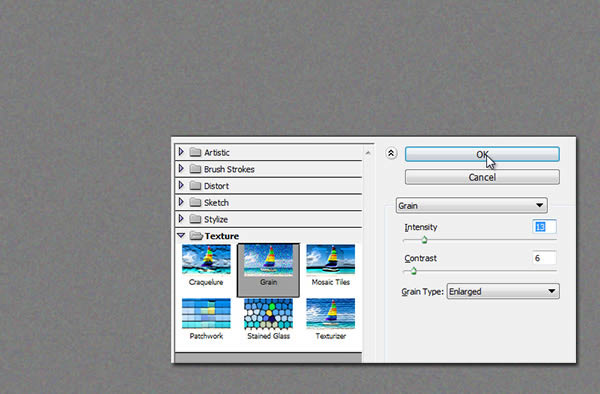Screen dimensions: 600x394
Task: Click the Contrast value field
Action: click(544, 258)
